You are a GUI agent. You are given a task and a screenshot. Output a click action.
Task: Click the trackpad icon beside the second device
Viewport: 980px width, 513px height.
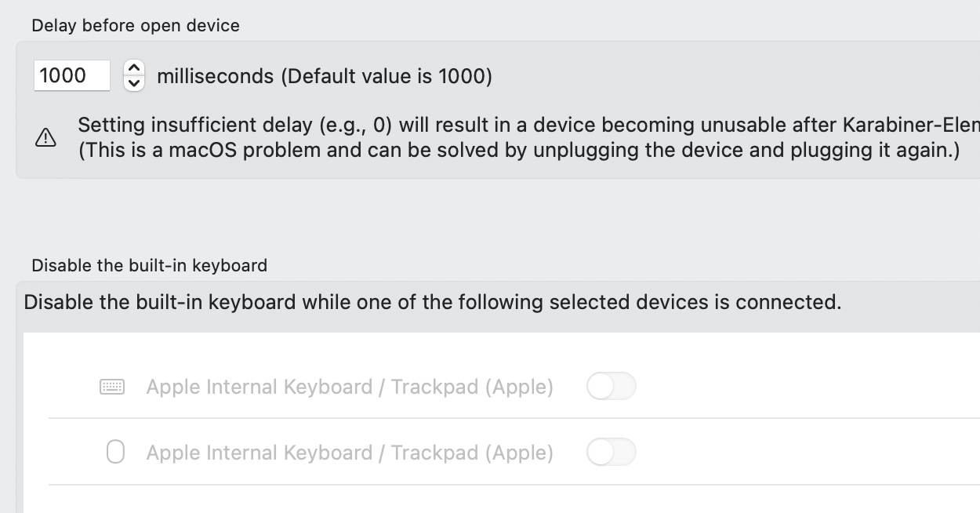114,452
